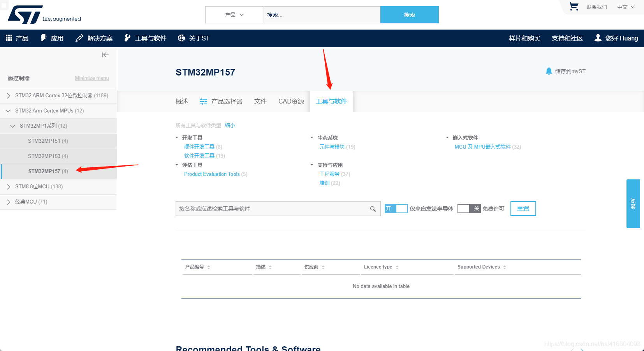Expand the 经典MCU tree node
This screenshot has height=351, width=644.
click(x=8, y=202)
